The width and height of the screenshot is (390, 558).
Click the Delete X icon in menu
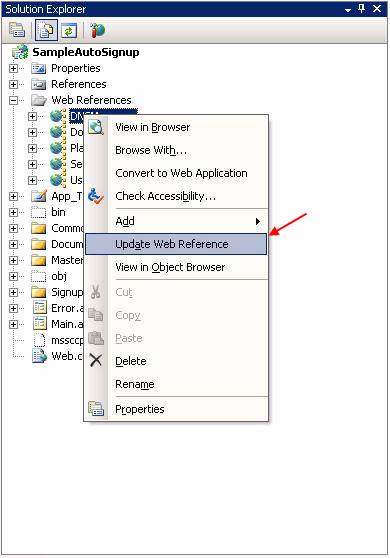coord(96,360)
